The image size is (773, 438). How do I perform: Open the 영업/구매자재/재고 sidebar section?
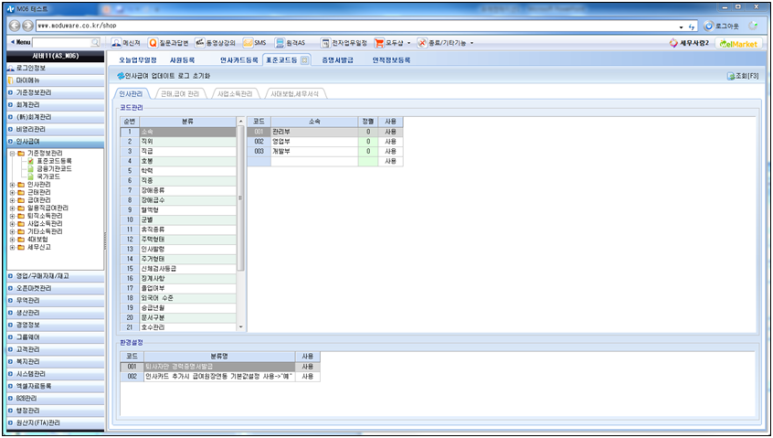55,276
